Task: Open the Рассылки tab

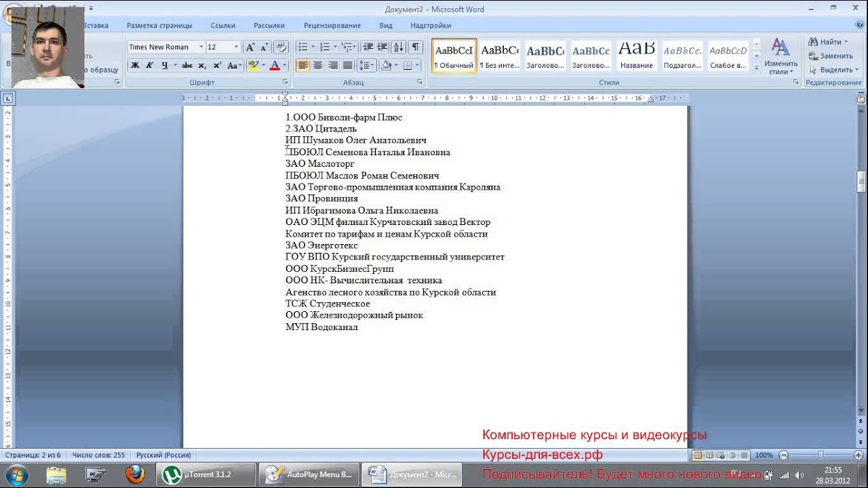Action: 269,25
